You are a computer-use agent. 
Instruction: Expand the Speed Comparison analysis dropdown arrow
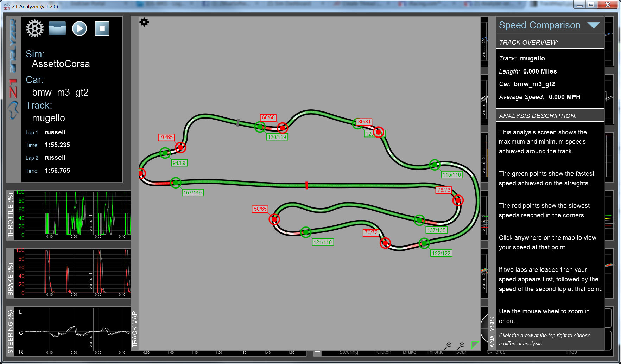pos(594,25)
